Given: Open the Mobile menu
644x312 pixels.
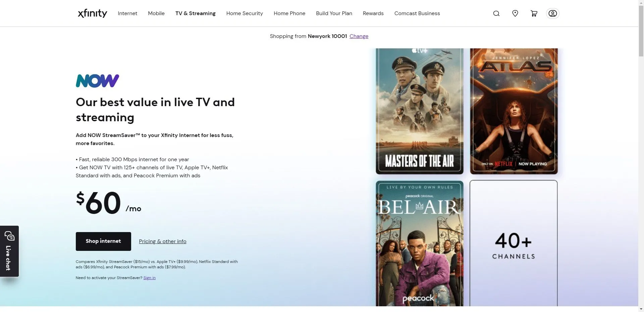Looking at the screenshot, I should pos(156,13).
